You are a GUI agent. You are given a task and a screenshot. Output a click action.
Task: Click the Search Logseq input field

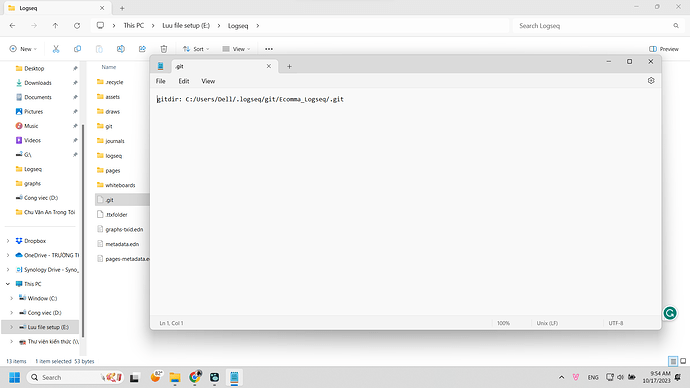594,26
